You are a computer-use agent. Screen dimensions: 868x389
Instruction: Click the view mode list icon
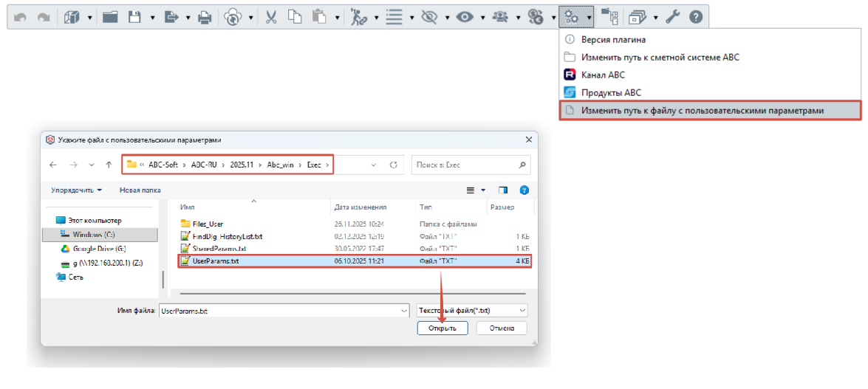pos(471,190)
